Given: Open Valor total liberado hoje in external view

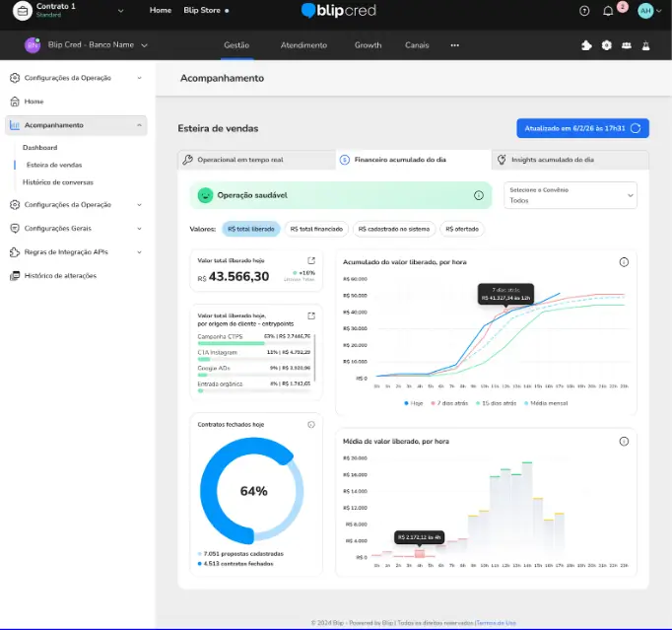Looking at the screenshot, I should [311, 260].
